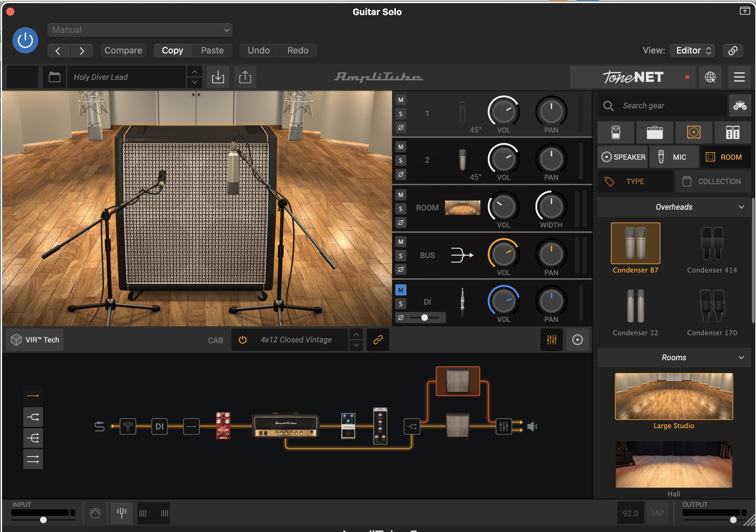Adjust mic 1 VOL knob
The image size is (756, 532).
tap(504, 112)
